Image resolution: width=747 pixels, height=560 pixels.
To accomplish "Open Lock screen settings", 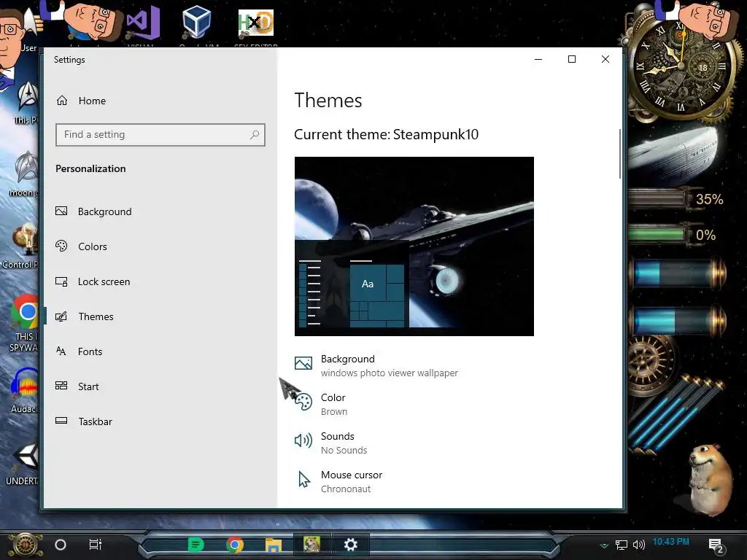I will point(93,281).
